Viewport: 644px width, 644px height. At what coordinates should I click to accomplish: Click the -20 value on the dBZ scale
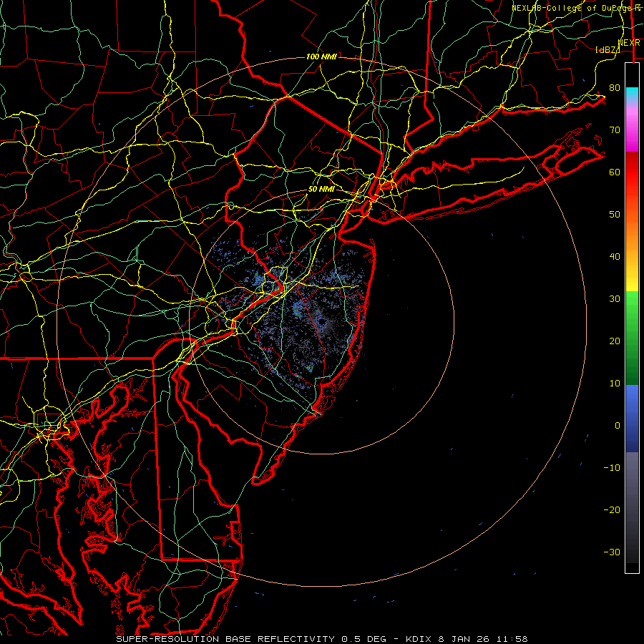612,510
